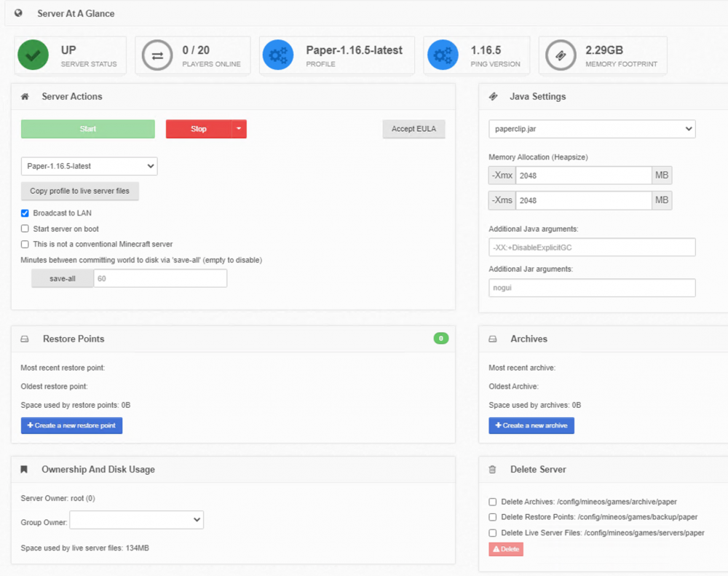Click the '0 / 20' players online value
This screenshot has height=576, width=728.
click(196, 50)
